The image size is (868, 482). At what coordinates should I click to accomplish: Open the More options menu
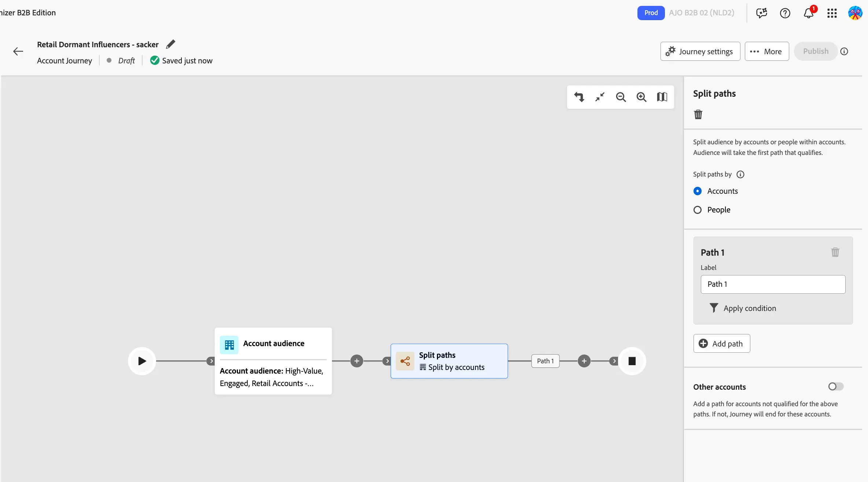pos(767,52)
